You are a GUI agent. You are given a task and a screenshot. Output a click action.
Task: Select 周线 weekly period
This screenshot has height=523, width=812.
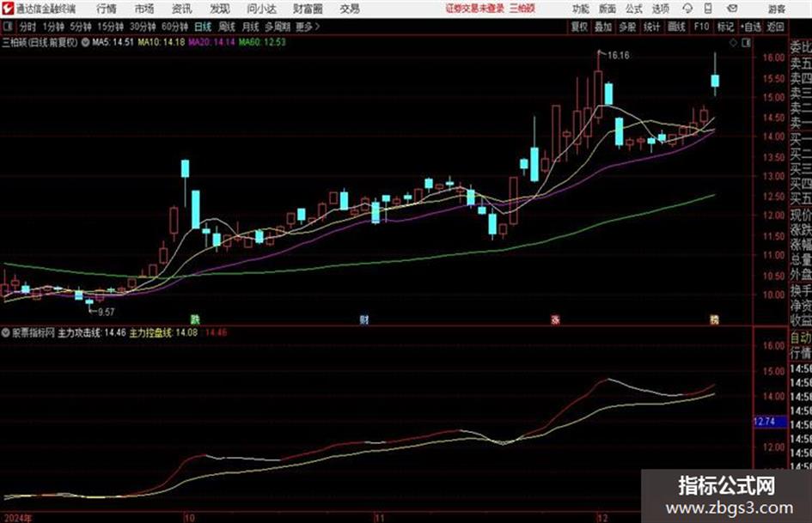(227, 27)
